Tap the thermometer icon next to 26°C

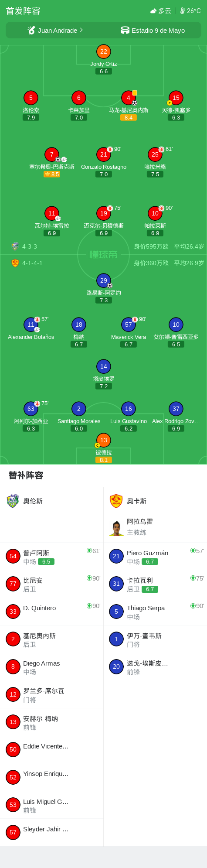[183, 11]
